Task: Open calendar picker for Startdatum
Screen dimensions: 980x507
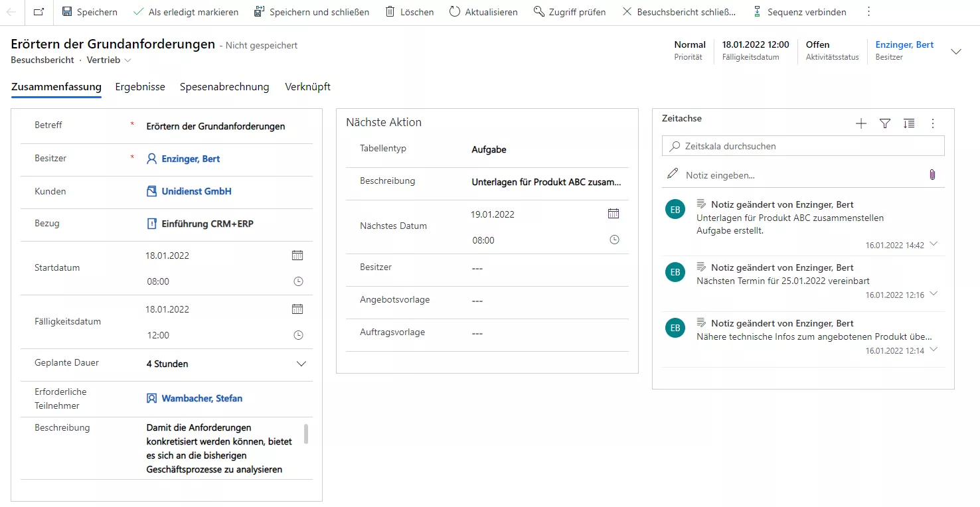Action: (297, 255)
